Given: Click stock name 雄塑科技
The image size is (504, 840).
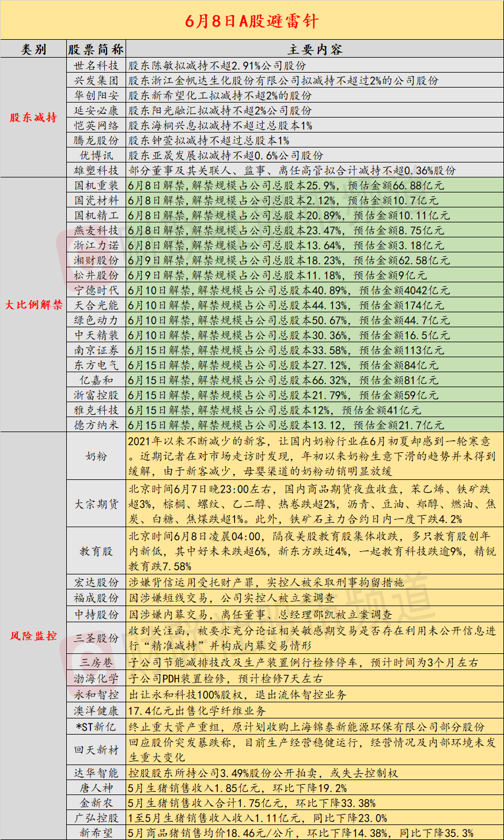Looking at the screenshot, I should 96,171.
